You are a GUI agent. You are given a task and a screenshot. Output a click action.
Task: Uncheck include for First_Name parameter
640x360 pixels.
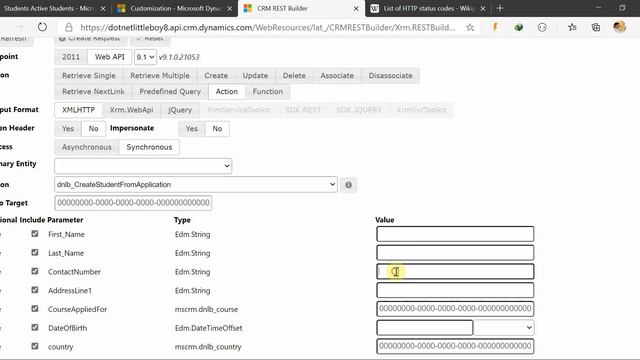35,234
